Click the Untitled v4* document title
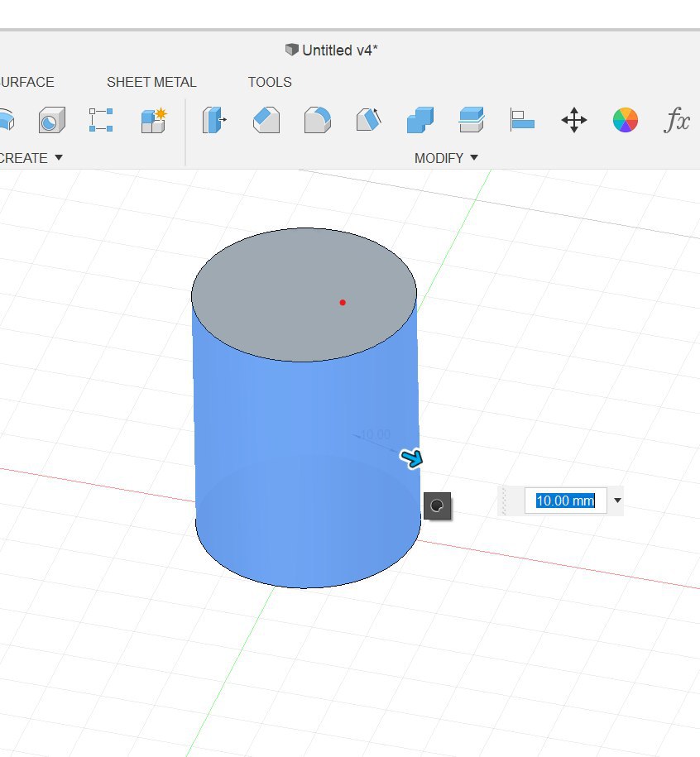Viewport: 700px width, 757px height. coord(340,50)
